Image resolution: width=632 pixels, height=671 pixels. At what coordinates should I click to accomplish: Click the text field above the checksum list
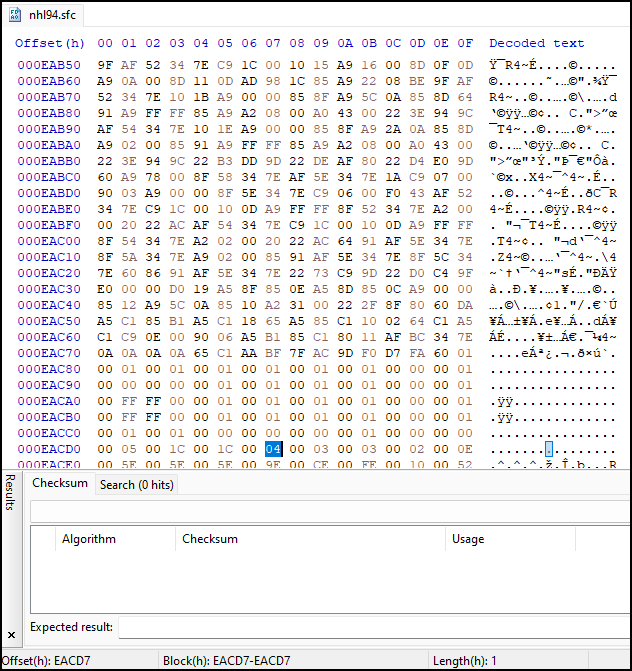click(x=328, y=512)
